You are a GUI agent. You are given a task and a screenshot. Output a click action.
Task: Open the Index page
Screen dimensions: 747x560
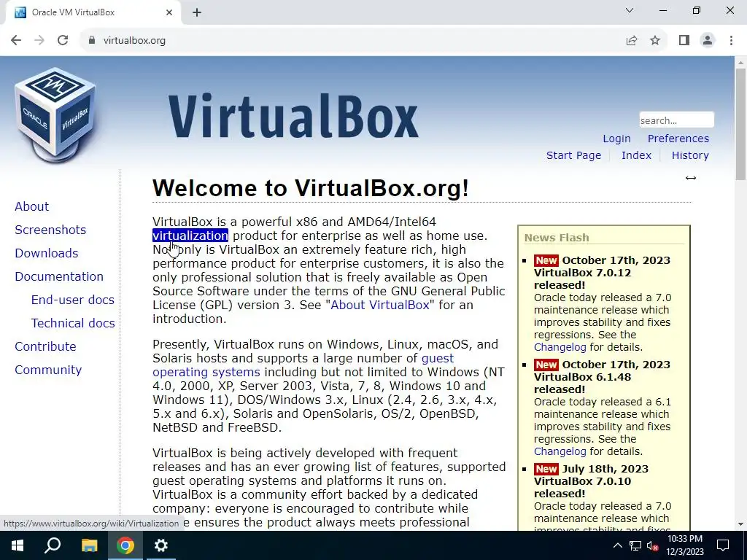click(x=636, y=155)
